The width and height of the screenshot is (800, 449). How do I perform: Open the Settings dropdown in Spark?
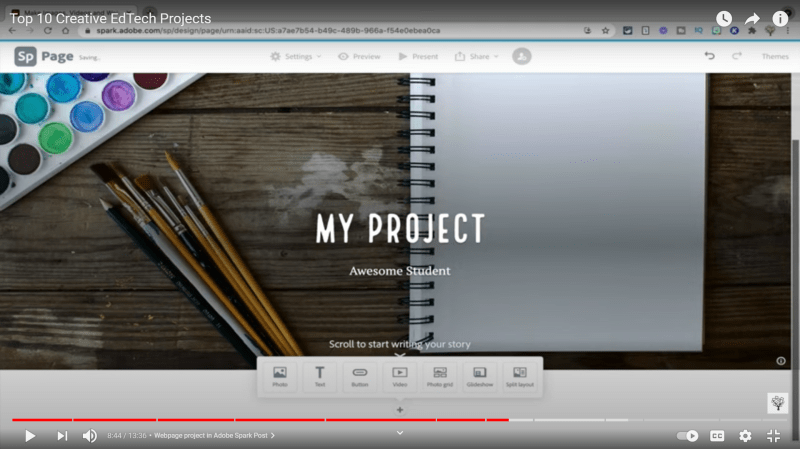pyautogui.click(x=296, y=57)
